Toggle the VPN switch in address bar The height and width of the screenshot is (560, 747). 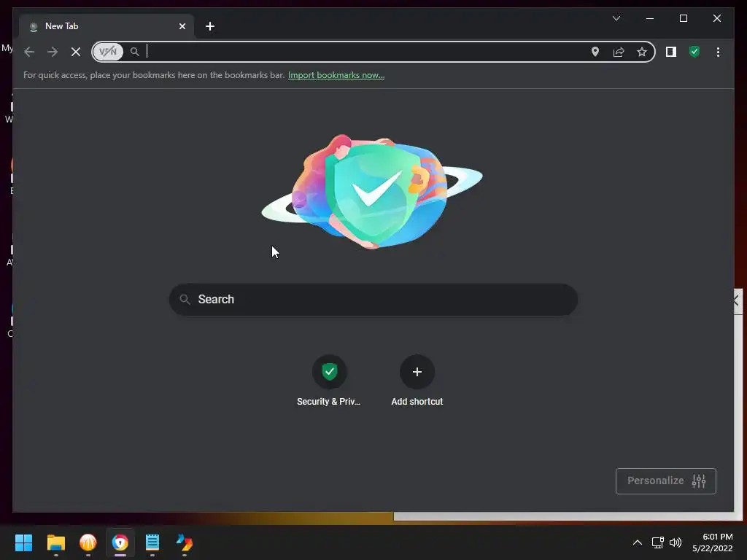108,52
